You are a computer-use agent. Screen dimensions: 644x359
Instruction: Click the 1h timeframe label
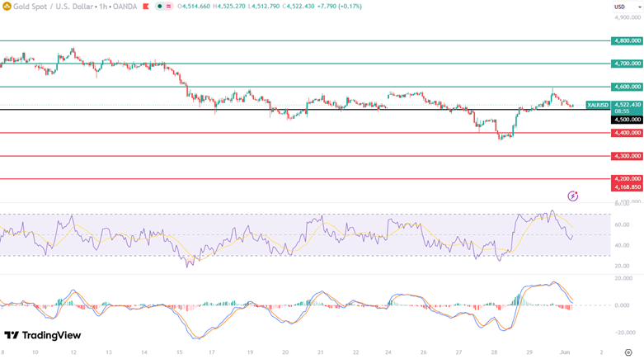click(103, 7)
